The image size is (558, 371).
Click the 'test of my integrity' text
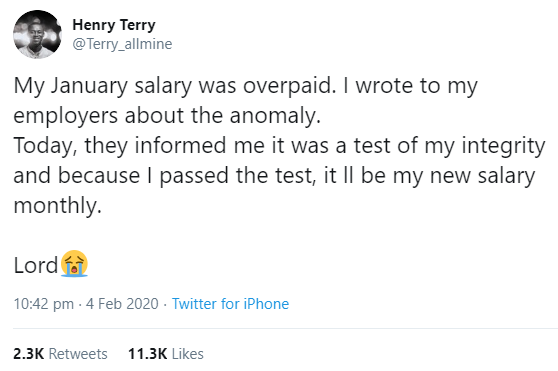[x=449, y=146]
